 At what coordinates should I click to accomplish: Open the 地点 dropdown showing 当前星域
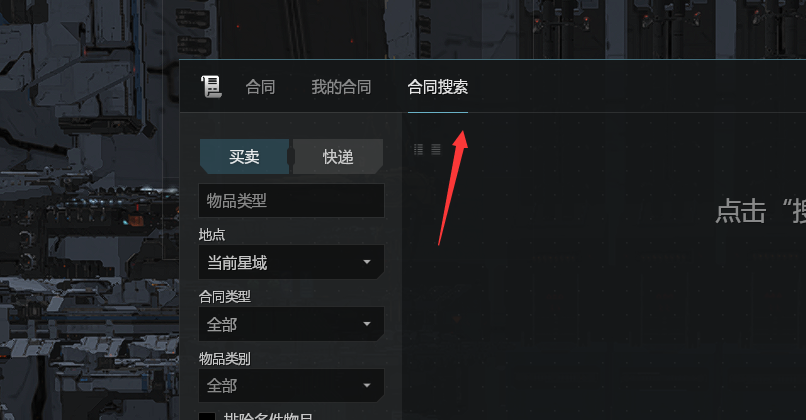click(291, 262)
